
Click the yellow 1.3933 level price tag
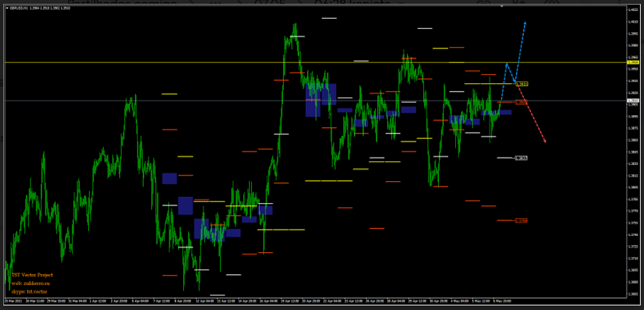coord(522,84)
